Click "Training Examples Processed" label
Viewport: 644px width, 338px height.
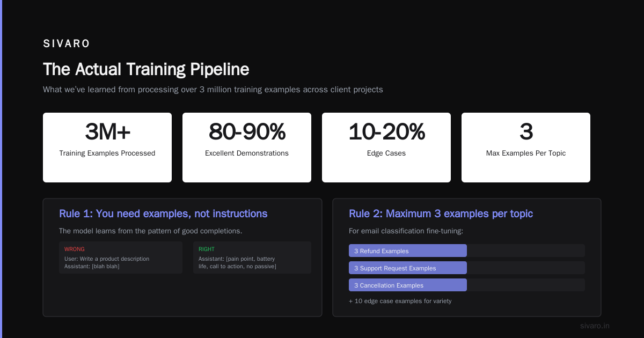(107, 153)
